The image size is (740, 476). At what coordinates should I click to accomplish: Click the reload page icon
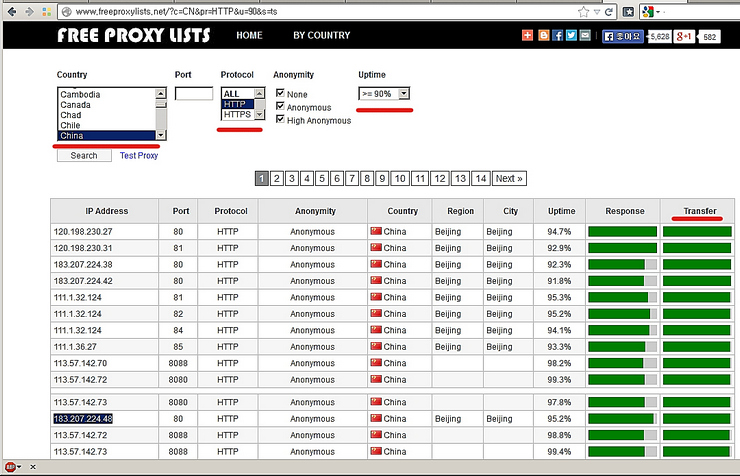pos(609,12)
